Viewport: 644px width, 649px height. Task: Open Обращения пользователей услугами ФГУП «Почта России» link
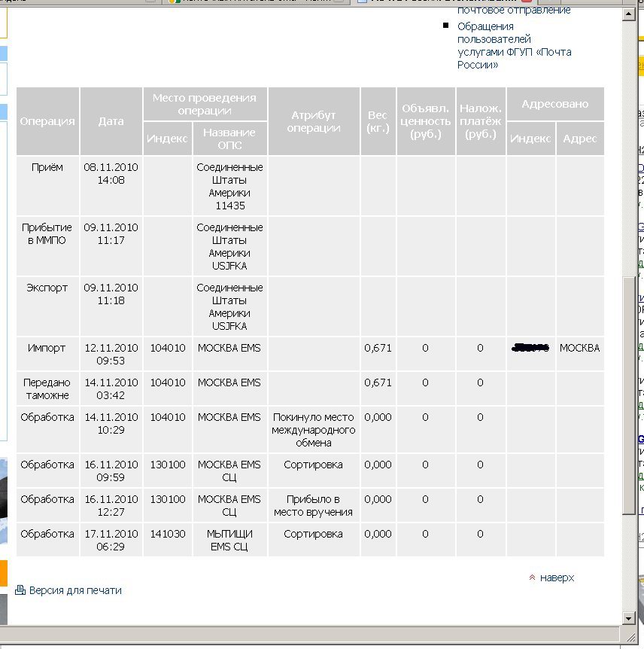[515, 45]
